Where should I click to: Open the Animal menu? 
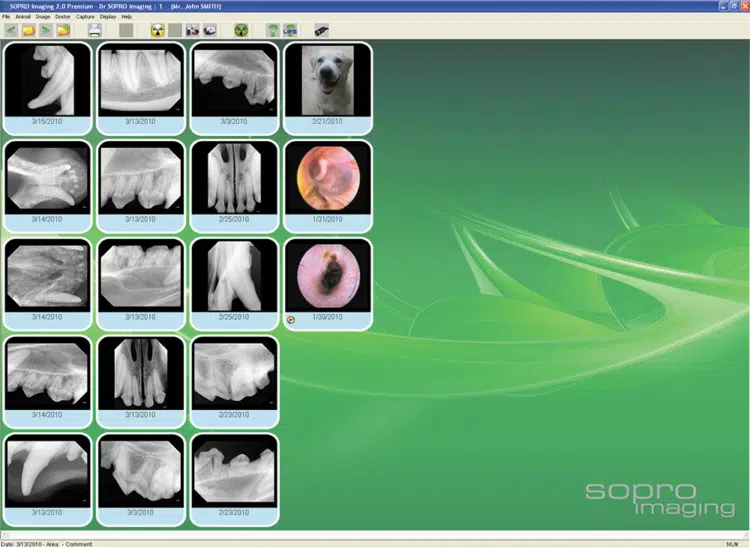tap(21, 17)
